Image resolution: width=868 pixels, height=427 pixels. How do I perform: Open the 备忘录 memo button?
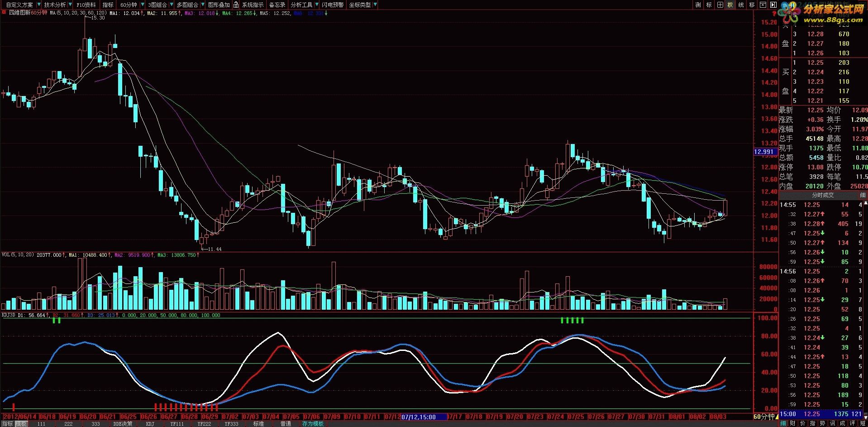point(277,5)
